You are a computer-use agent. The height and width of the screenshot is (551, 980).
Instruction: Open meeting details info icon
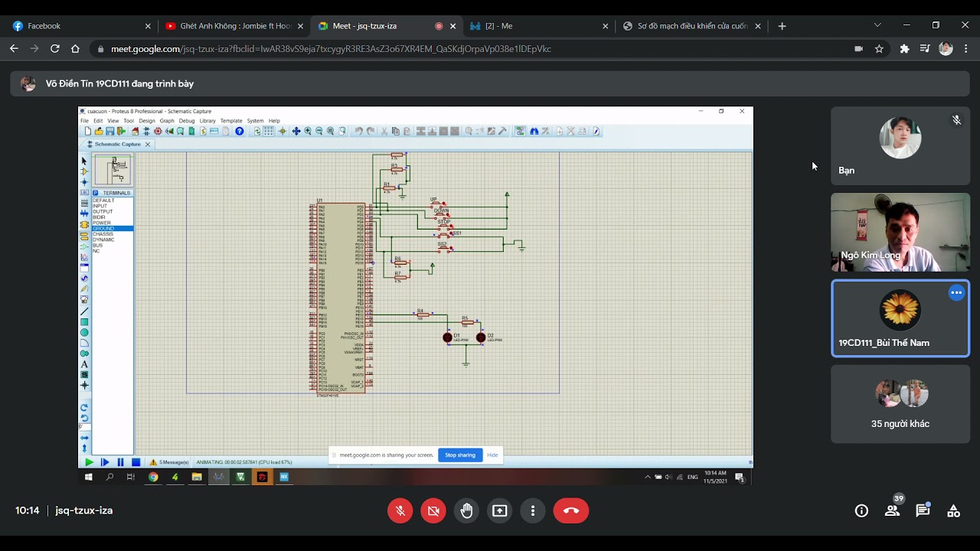click(x=861, y=510)
